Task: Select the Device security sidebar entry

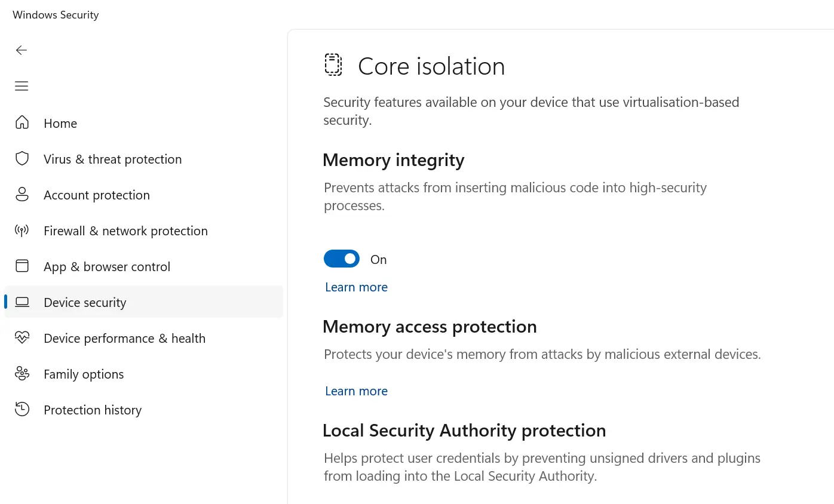Action: 85,302
